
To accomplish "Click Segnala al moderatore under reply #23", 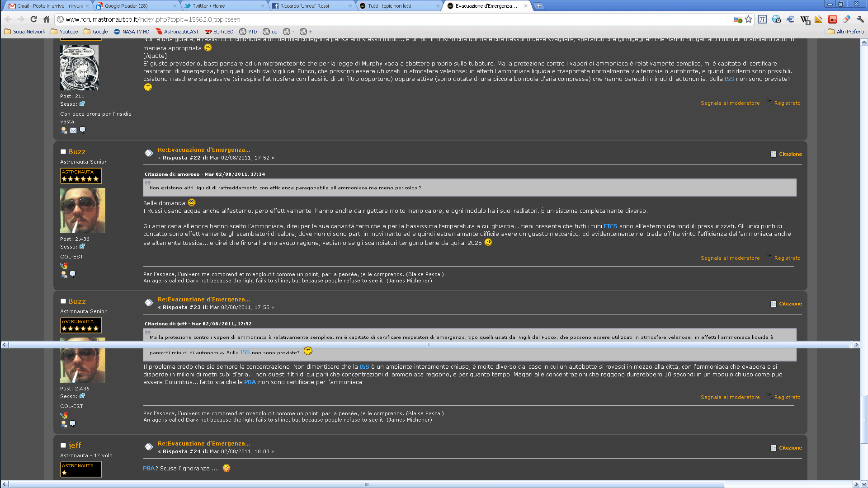I will coord(730,397).
